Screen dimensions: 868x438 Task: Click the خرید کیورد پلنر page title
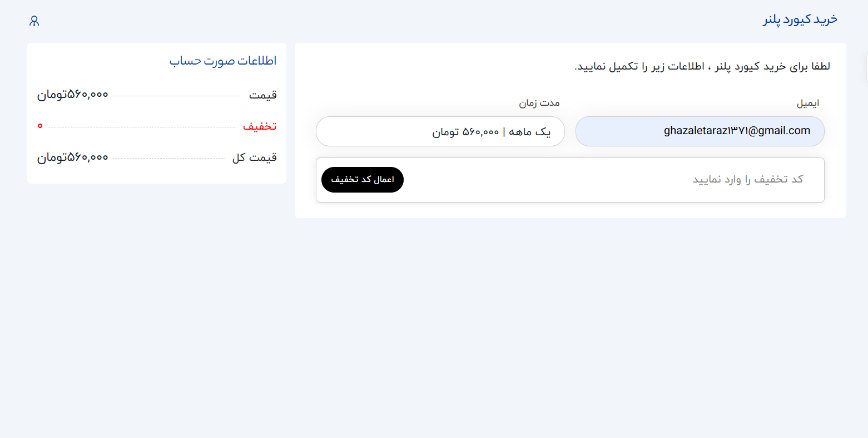[x=800, y=20]
